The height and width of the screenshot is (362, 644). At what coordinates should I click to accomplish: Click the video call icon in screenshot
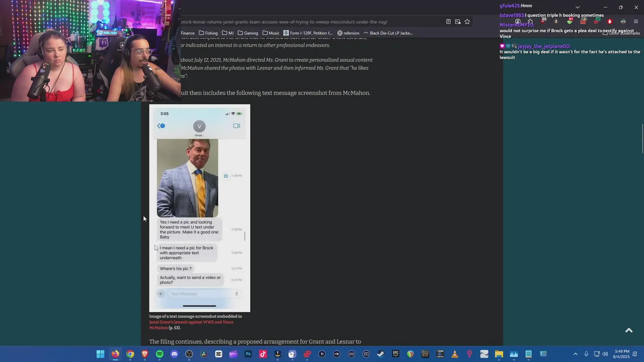[236, 126]
